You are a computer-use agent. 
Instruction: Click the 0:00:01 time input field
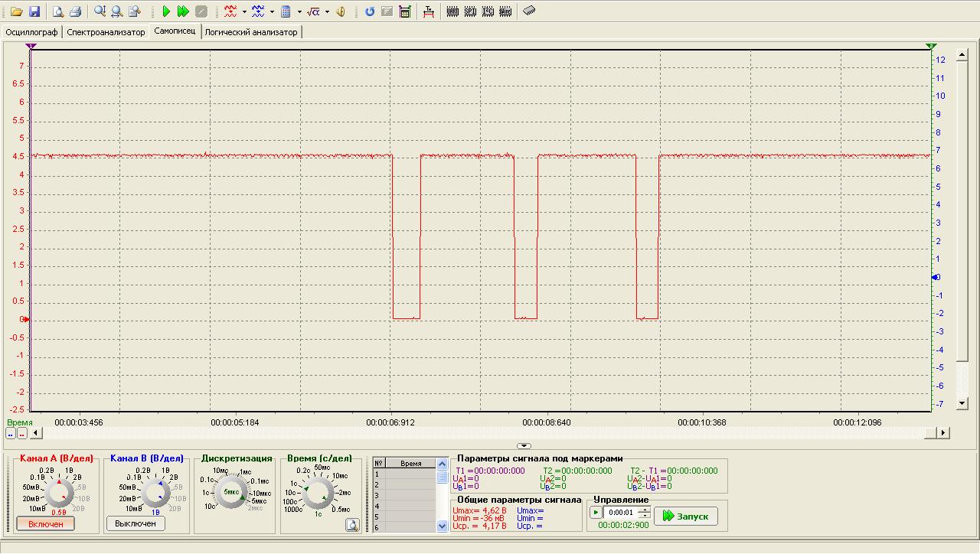coord(621,513)
